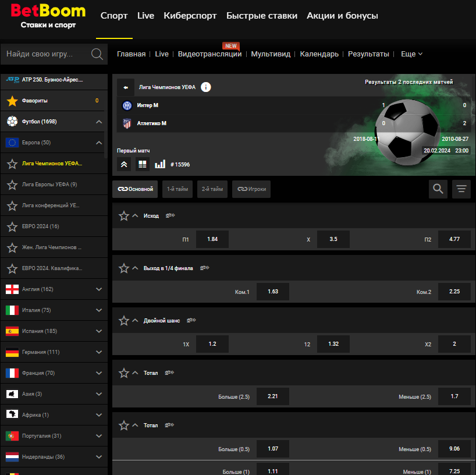The image size is (476, 475).
Task: Star the Больше (2.5) Тотал market
Action: pos(124,373)
